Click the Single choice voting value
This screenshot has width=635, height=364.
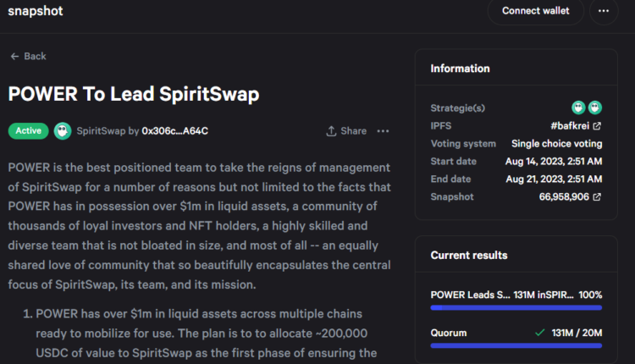tap(556, 144)
